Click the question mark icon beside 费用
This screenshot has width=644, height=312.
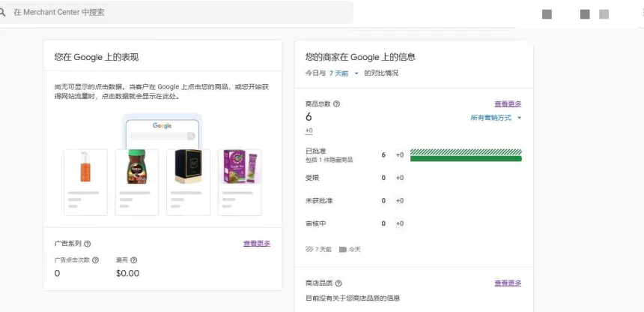[134, 260]
